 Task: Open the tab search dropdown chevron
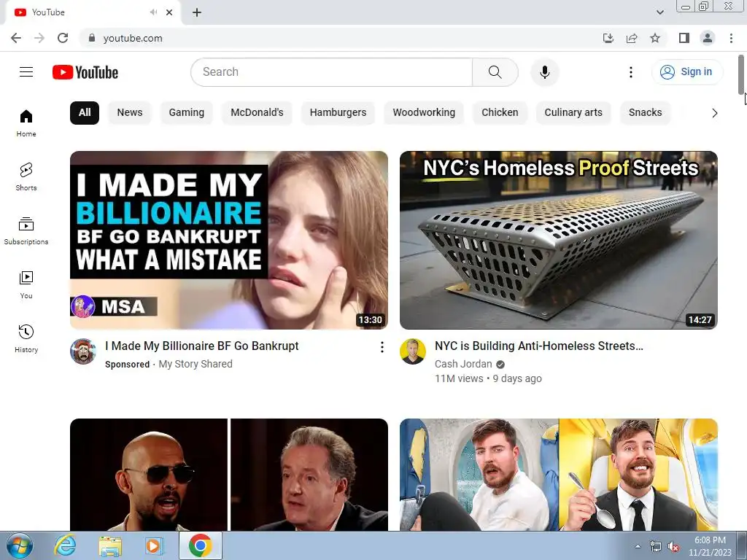coord(659,12)
